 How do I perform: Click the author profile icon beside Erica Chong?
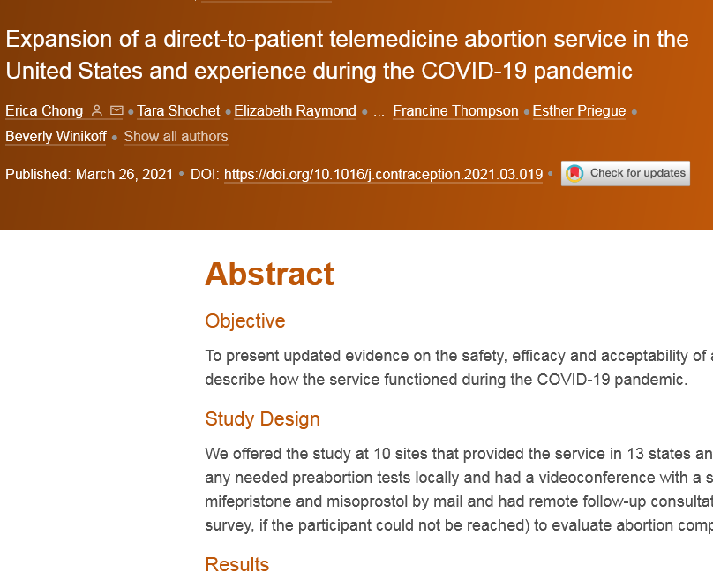(x=97, y=111)
